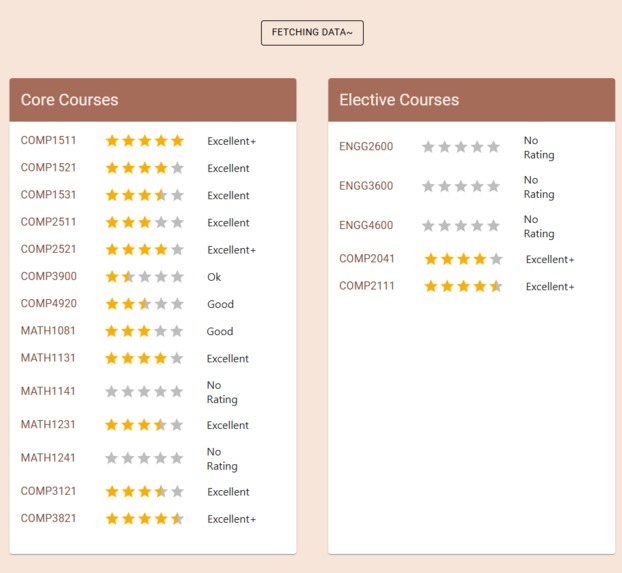622x573 pixels.
Task: Click the Core Courses heading
Action: [69, 100]
